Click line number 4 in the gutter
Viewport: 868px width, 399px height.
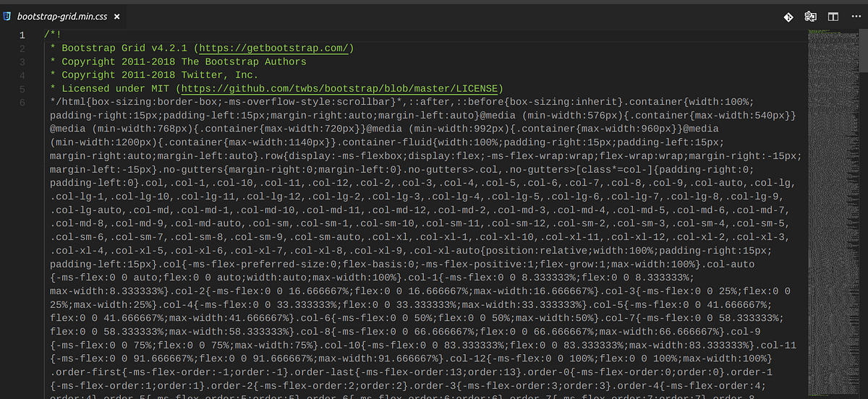[x=22, y=75]
